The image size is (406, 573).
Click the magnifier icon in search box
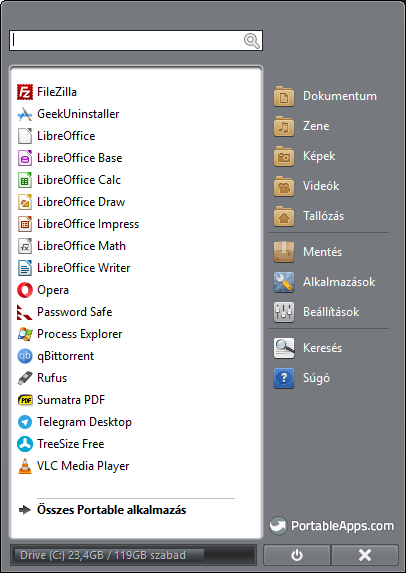(x=252, y=41)
